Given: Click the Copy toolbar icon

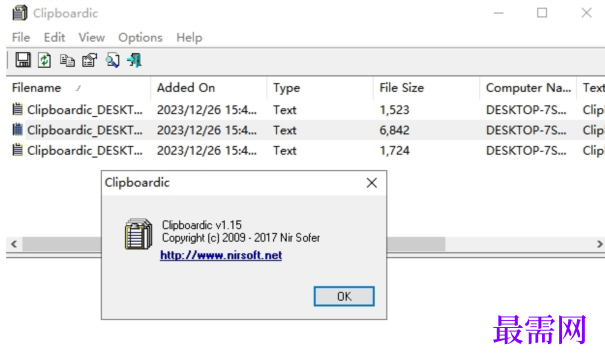Looking at the screenshot, I should [67, 61].
